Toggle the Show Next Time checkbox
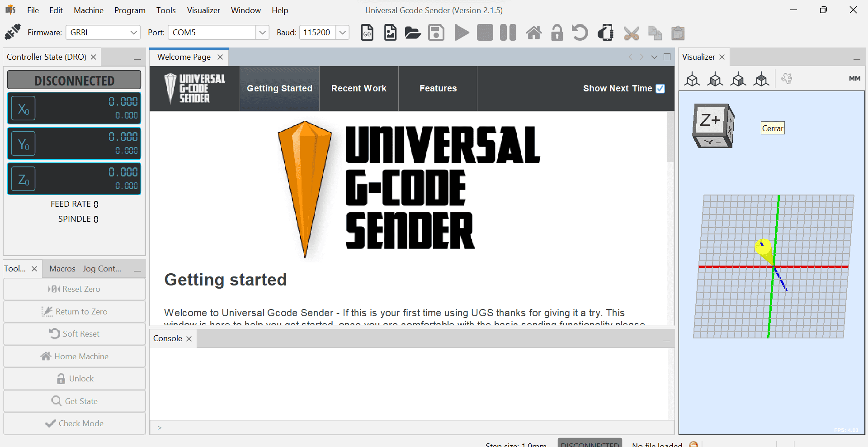The image size is (868, 447). 660,89
